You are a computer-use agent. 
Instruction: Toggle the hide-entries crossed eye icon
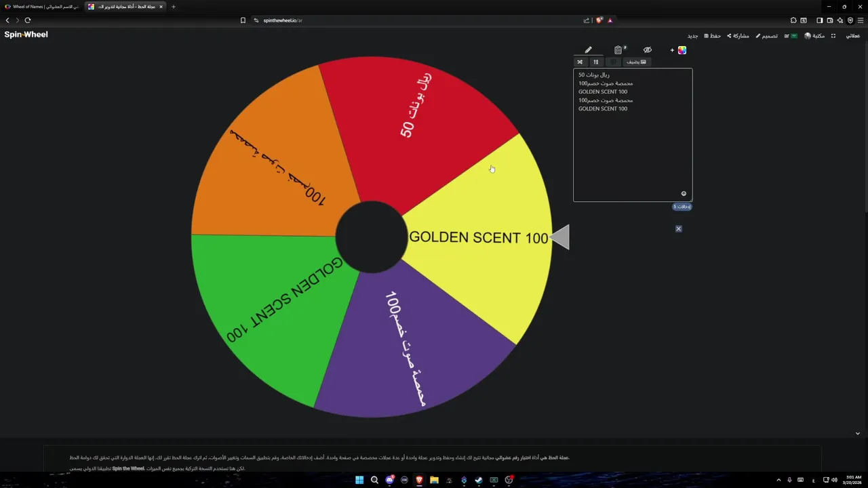(x=648, y=50)
